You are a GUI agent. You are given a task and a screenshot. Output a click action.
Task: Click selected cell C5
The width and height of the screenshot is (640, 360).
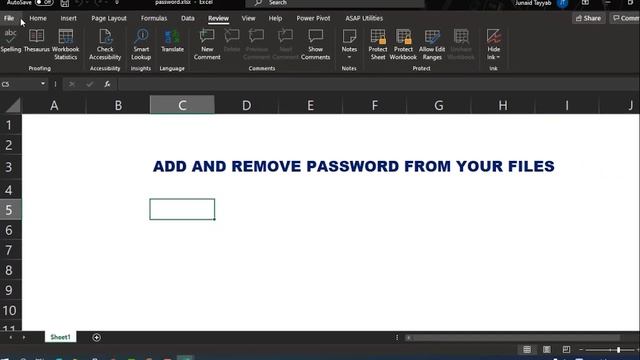[182, 209]
